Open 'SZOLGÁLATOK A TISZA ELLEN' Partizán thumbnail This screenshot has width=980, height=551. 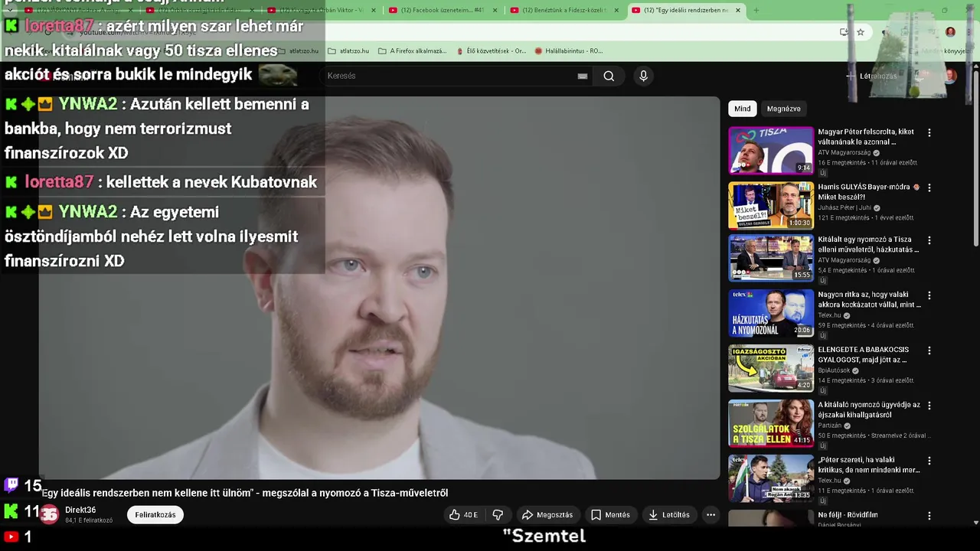(770, 423)
